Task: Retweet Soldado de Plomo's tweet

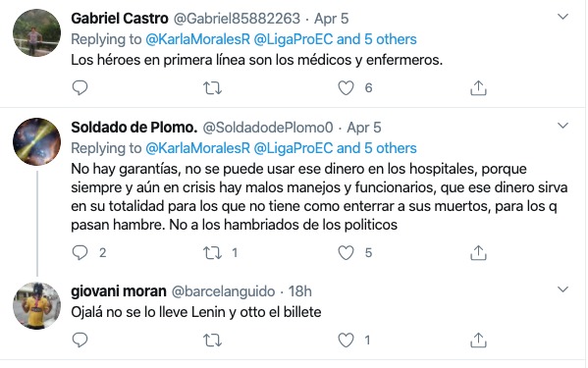Action: (x=212, y=253)
